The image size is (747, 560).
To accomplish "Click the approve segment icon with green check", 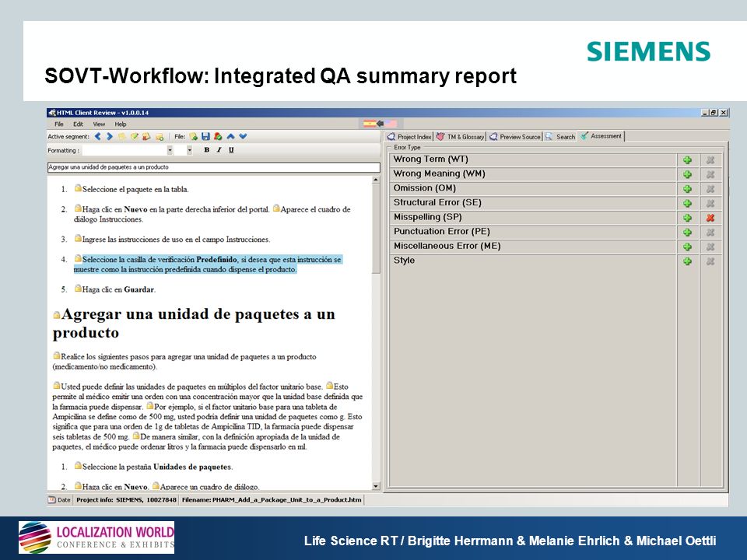I will (135, 137).
